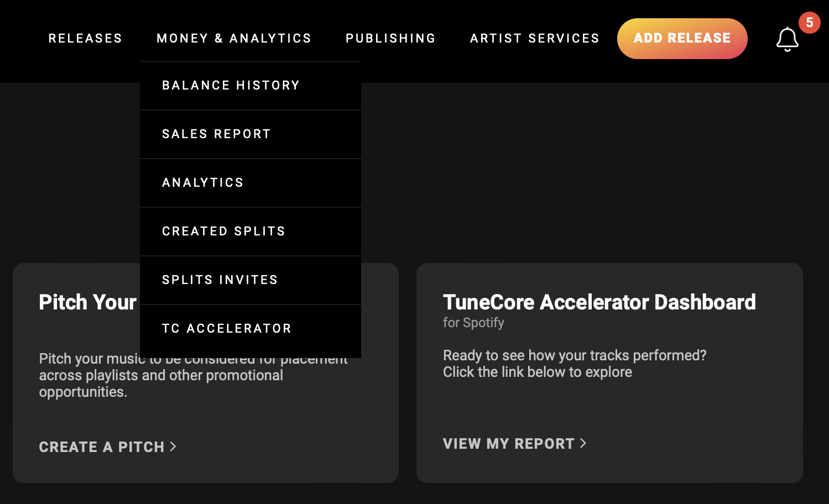Choose Analytics from the dropdown

coord(202,182)
